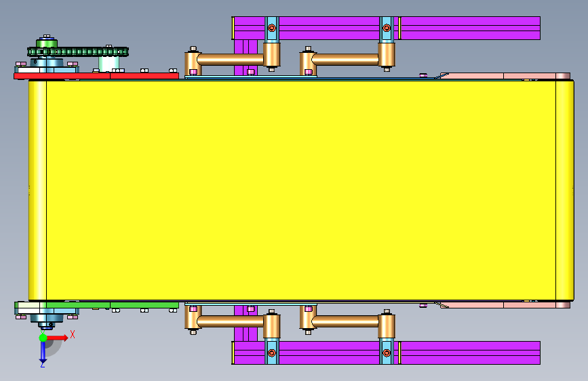
Task: Select the green roller chain on the sprockets
Action: pyautogui.click(x=78, y=52)
